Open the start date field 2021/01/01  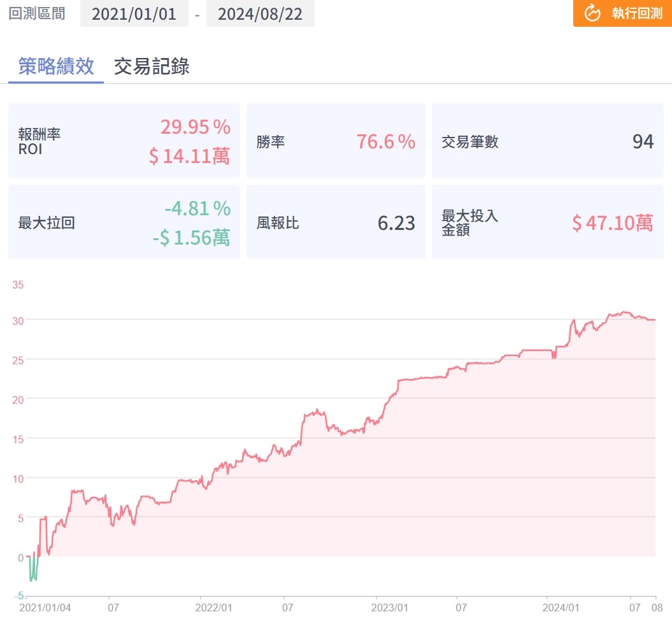tap(134, 14)
